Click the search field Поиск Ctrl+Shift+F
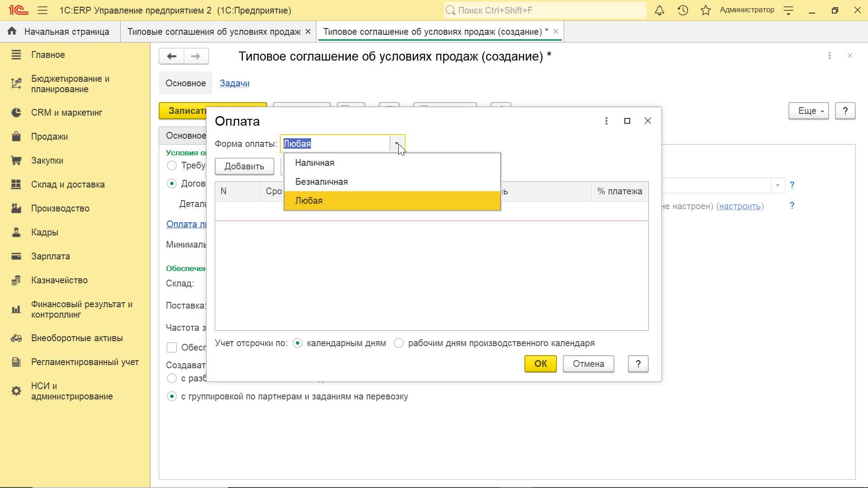This screenshot has width=868, height=488. coord(545,10)
